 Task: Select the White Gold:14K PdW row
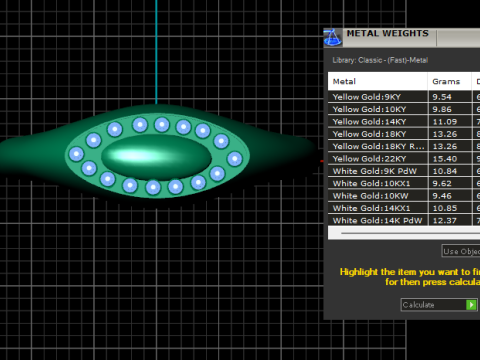(x=404, y=220)
